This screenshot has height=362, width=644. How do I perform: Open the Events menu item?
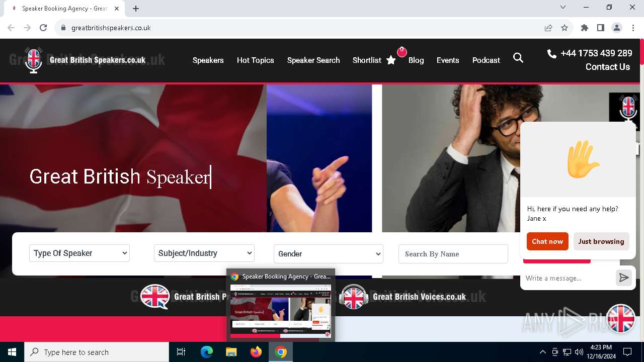coord(448,60)
